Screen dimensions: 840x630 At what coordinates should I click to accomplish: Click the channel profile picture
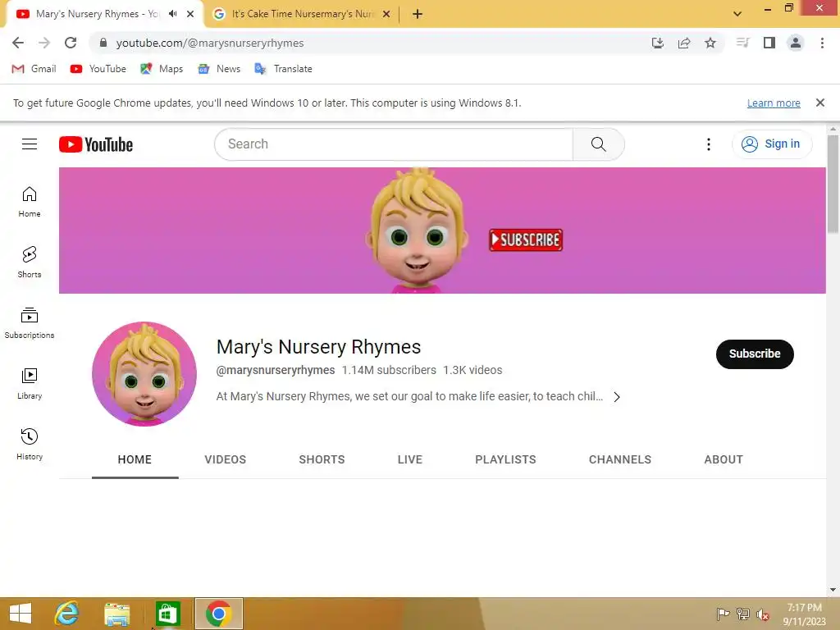click(x=144, y=373)
